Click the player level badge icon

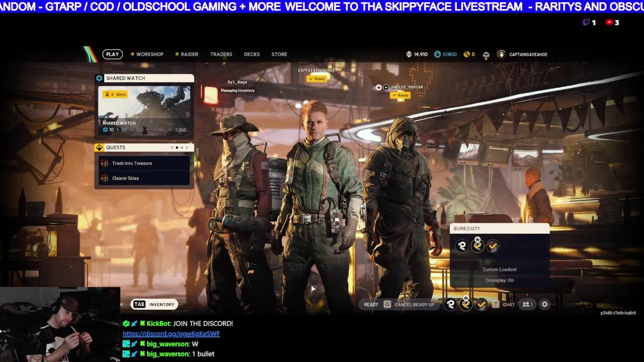[501, 54]
